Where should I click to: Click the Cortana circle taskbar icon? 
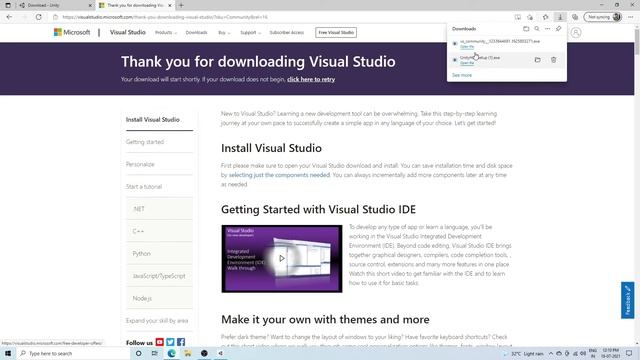(138, 353)
